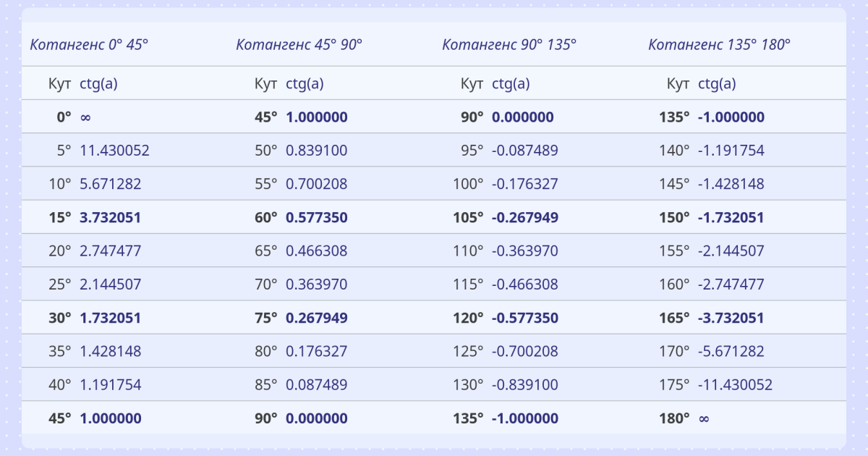The height and width of the screenshot is (456, 868).
Task: Select the 'Котангенс 45° 90°' heading
Action: coord(299,44)
